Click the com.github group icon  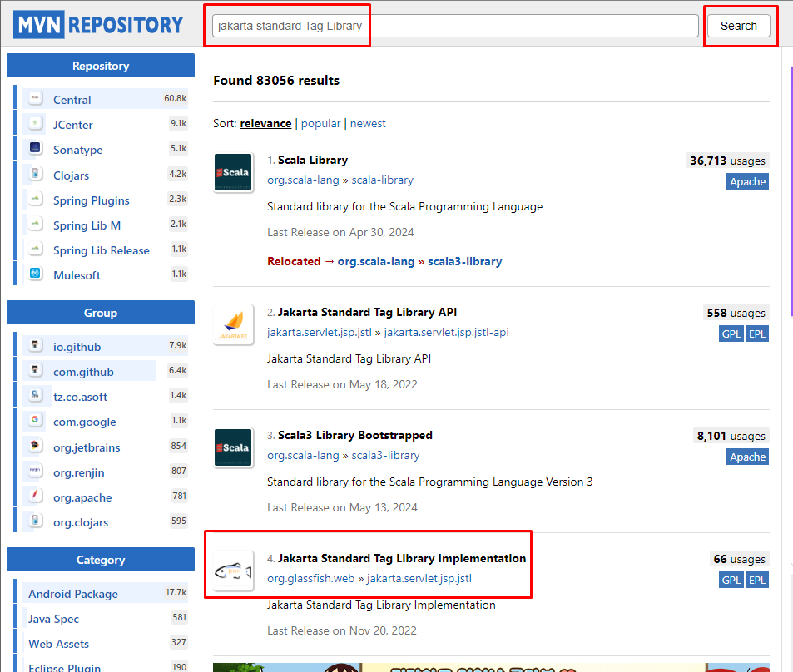point(35,370)
